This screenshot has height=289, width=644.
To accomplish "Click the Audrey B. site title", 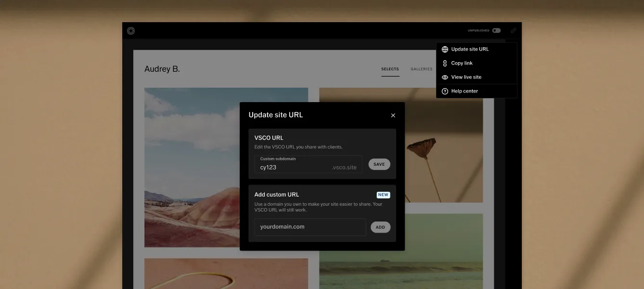I will (162, 69).
